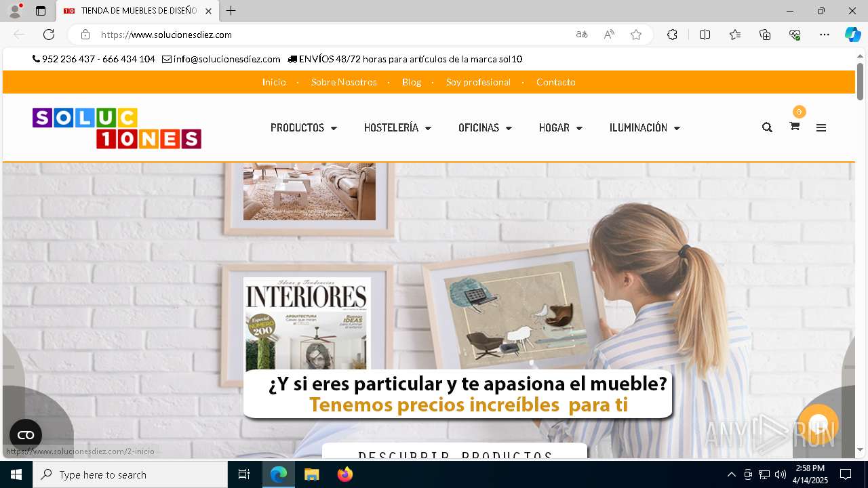The height and width of the screenshot is (488, 868).
Task: Open the Copilot sidebar icon
Action: coord(852,35)
